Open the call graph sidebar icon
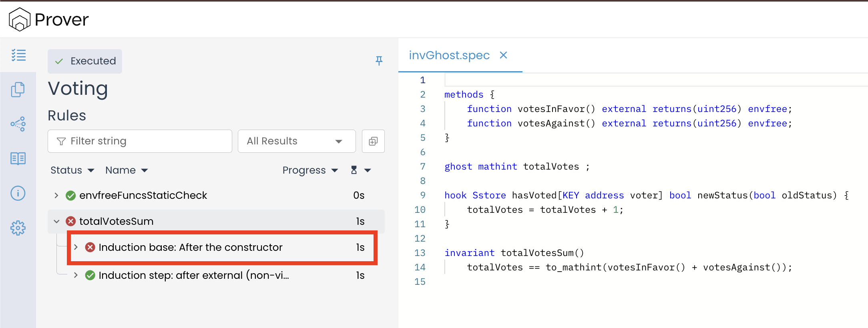 pyautogui.click(x=18, y=124)
